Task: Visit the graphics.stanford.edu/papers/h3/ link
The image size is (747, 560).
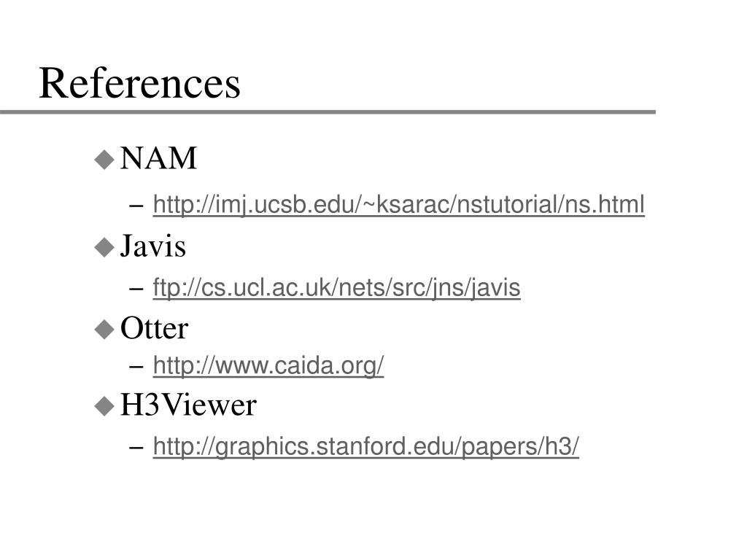Action: [x=366, y=447]
